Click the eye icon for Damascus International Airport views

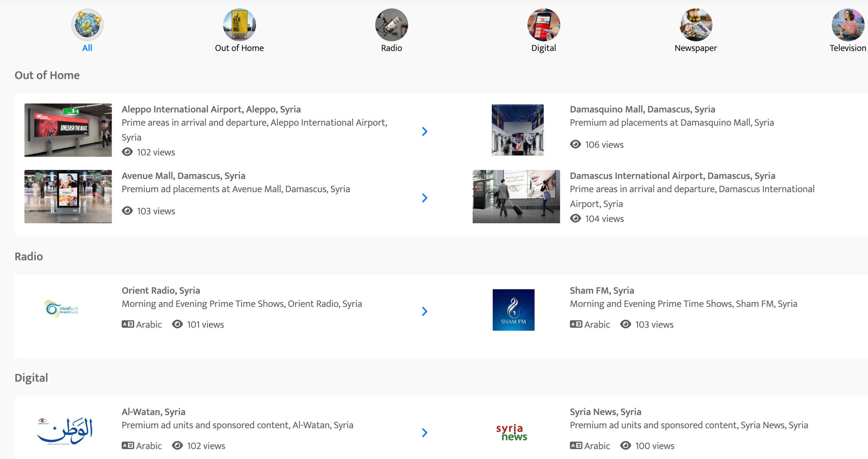click(575, 219)
